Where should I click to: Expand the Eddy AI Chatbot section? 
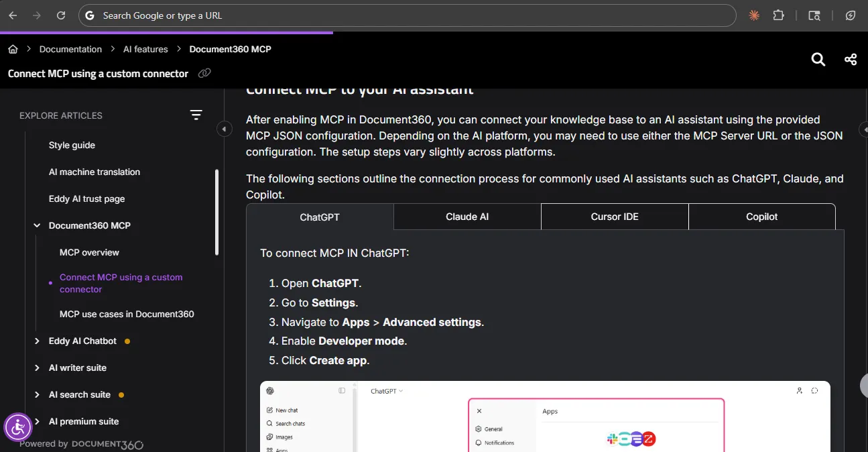coord(37,341)
